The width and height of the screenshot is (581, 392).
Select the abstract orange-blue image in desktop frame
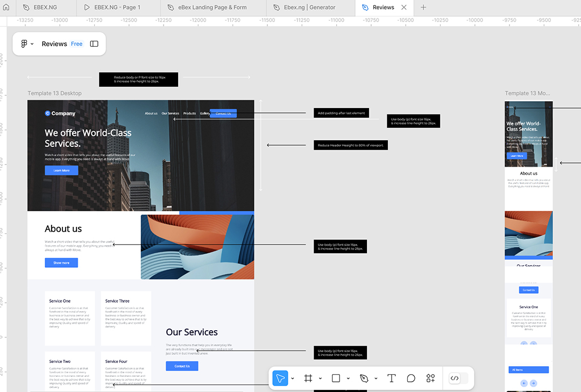(x=197, y=247)
